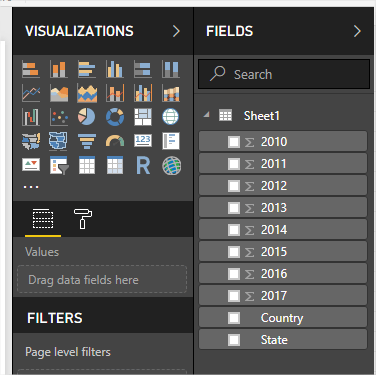The height and width of the screenshot is (375, 376).
Task: Choose the Line chart visual
Action: (x=31, y=93)
